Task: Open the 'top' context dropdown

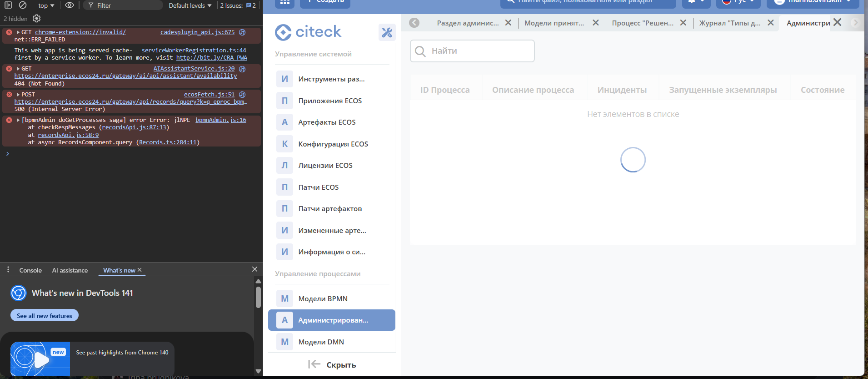Action: (x=46, y=5)
